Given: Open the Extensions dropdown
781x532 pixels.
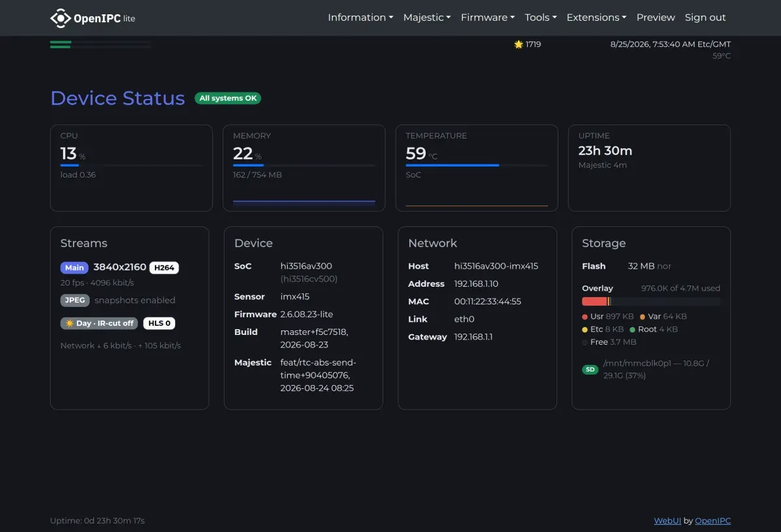Looking at the screenshot, I should coord(597,18).
